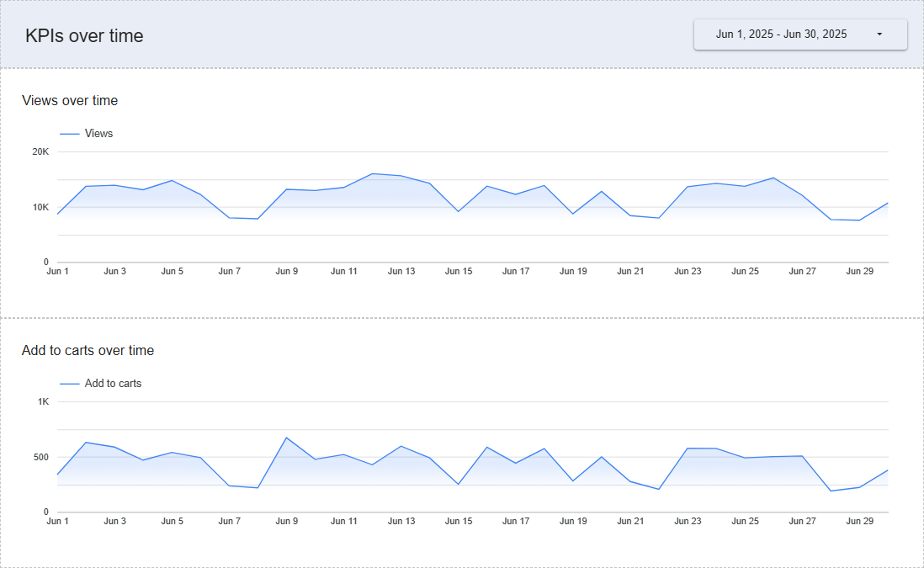The width and height of the screenshot is (924, 568).
Task: Click 'Jun 17' label on Add to carts axis
Action: (x=516, y=522)
